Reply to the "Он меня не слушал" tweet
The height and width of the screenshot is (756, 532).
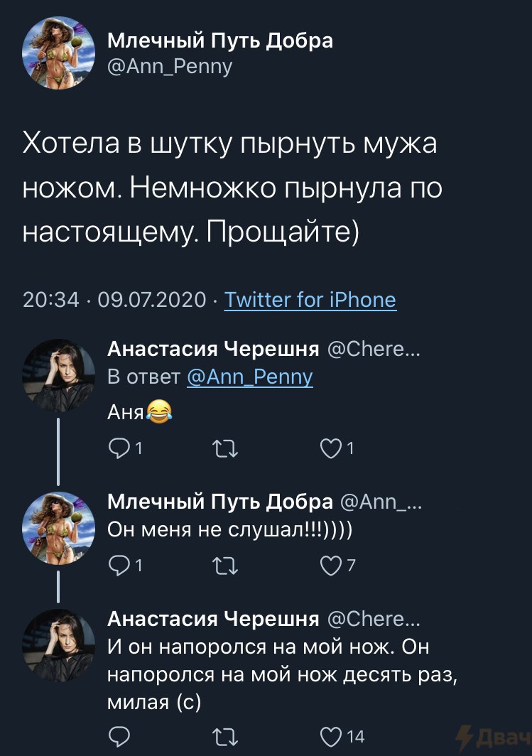coord(118,566)
